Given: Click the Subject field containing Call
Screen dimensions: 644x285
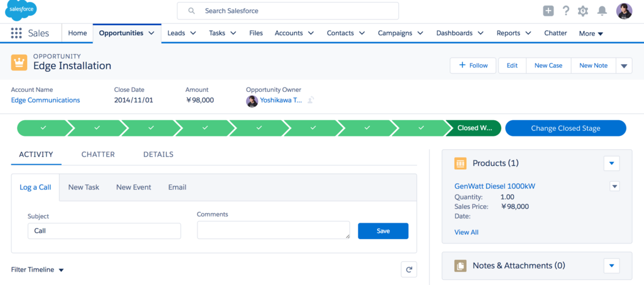Looking at the screenshot, I should [104, 231].
